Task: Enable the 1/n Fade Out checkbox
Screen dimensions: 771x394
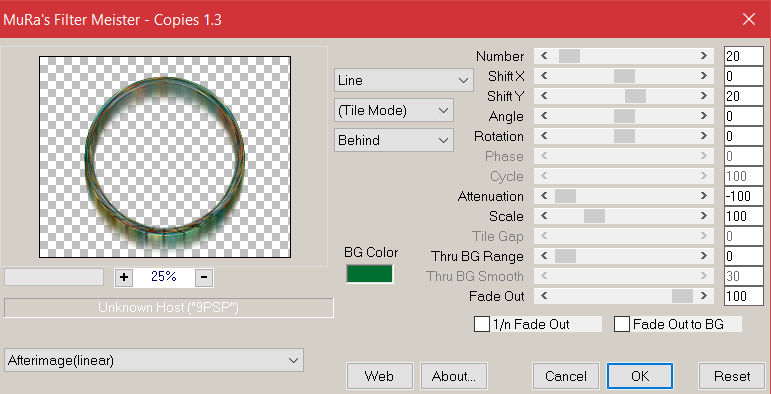Action: point(482,325)
